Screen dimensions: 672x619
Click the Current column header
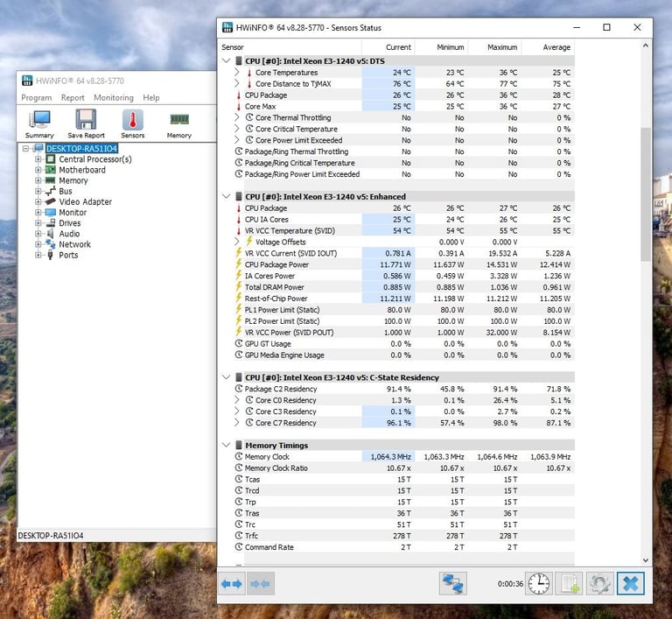[388, 47]
